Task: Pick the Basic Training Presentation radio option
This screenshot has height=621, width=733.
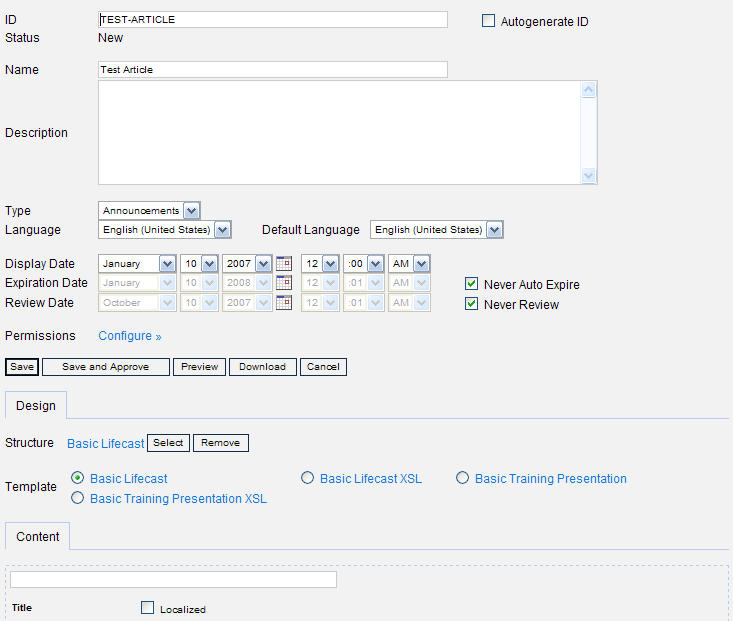Action: tap(462, 477)
